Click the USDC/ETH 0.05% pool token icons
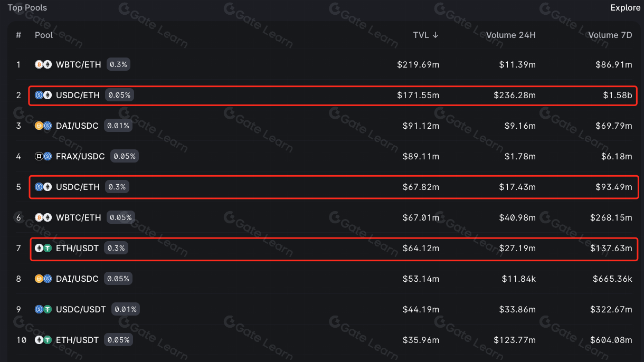 coord(43,95)
